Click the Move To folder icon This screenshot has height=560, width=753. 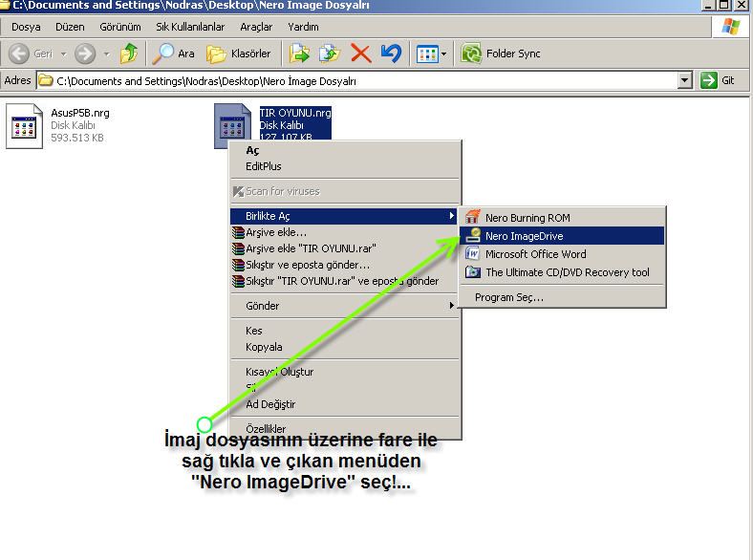299,54
